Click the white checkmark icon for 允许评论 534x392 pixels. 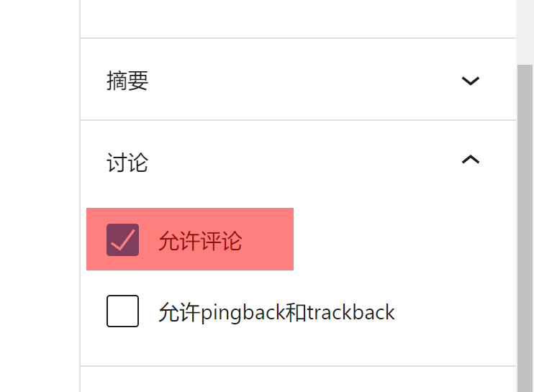pyautogui.click(x=122, y=240)
